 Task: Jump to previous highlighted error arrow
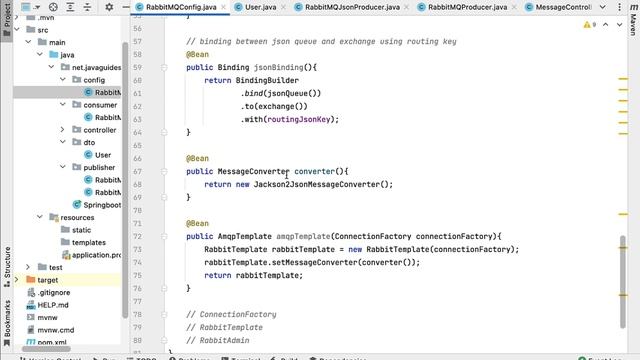pos(606,25)
